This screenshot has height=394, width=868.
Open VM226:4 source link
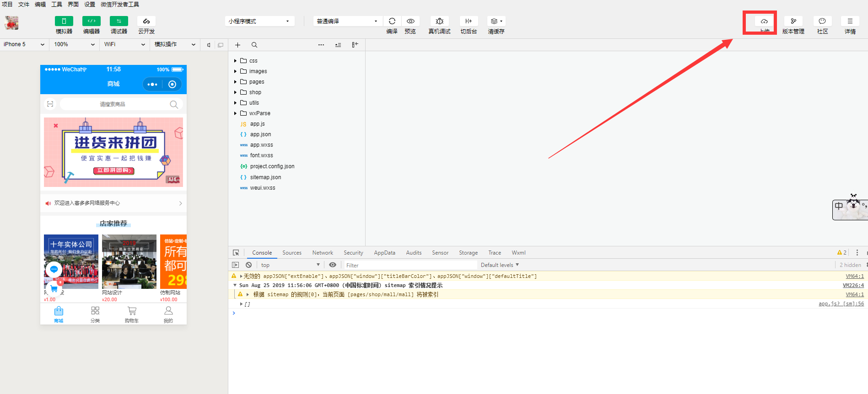tap(853, 285)
